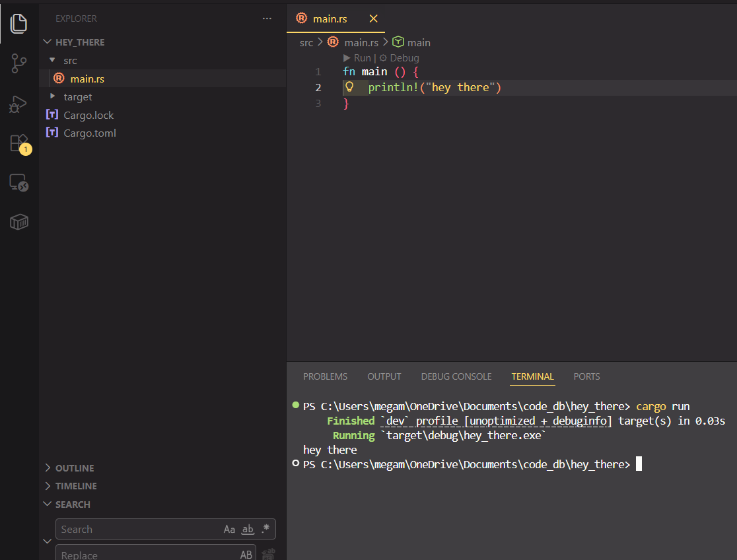Close the main.rs editor tab

coord(373,18)
